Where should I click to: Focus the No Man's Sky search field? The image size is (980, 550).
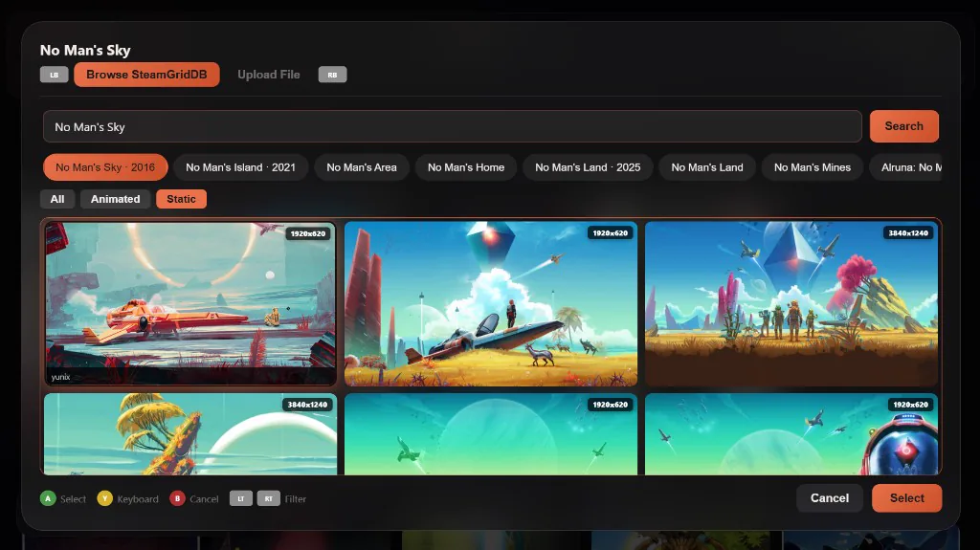[x=453, y=126]
